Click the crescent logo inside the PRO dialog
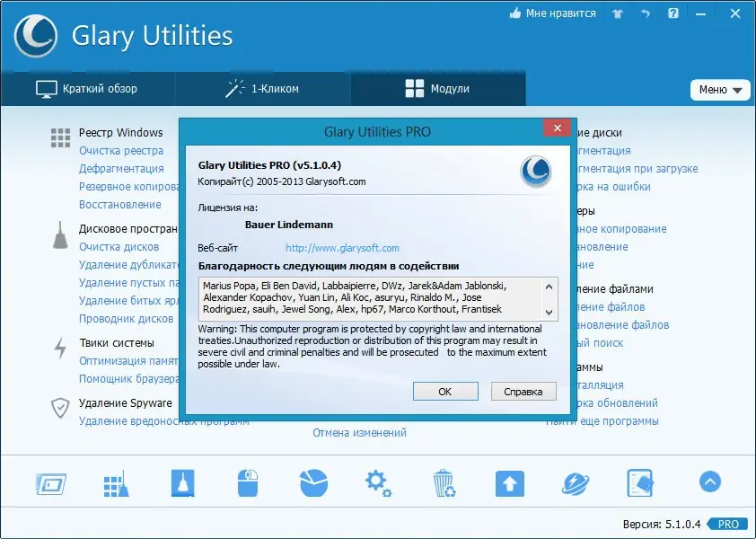The width and height of the screenshot is (756, 539). click(536, 172)
